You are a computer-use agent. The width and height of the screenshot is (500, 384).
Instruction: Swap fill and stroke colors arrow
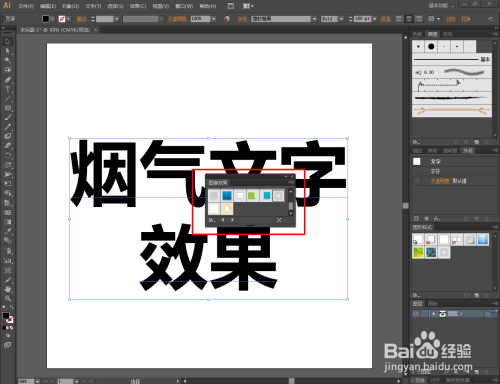pyautogui.click(x=11, y=307)
